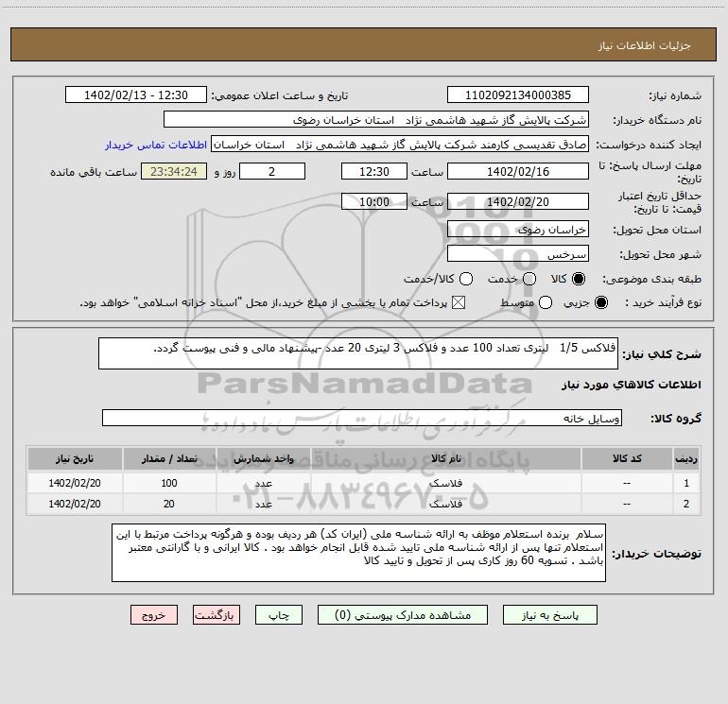Click the عدد unit cell in row 1

(263, 483)
